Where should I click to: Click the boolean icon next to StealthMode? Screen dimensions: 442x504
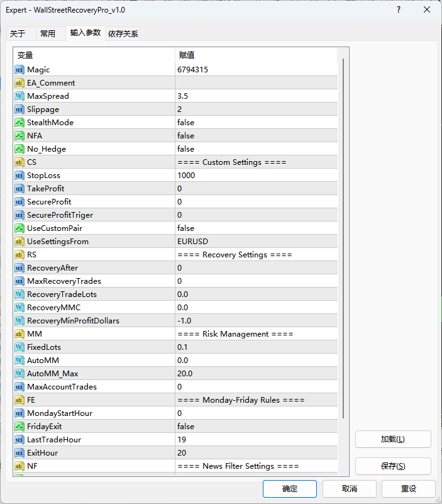[19, 123]
